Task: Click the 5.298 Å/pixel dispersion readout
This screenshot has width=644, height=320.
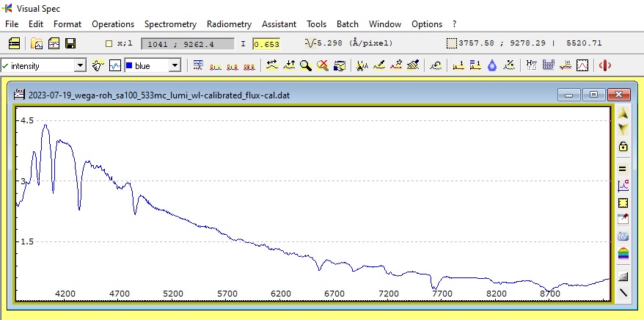Action: 355,43
